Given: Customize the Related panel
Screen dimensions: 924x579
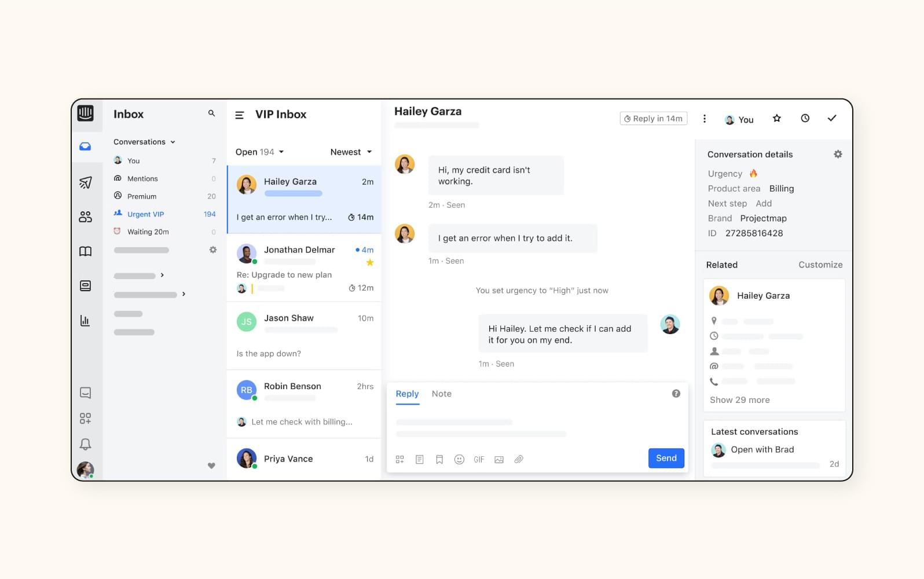Looking at the screenshot, I should (820, 265).
